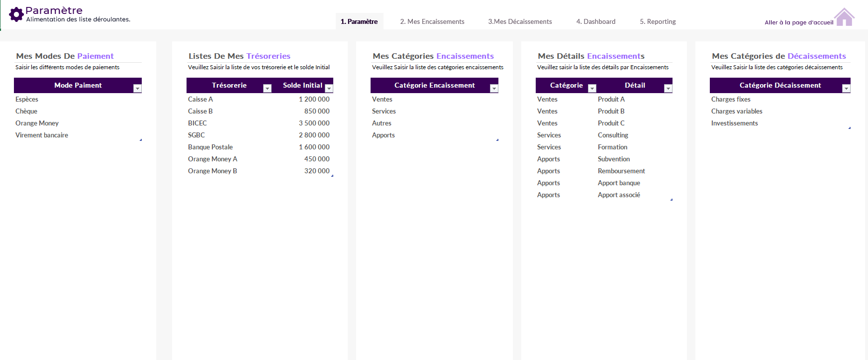Select the 'Remboursement' detail cell
This screenshot has width=868, height=360.
pyautogui.click(x=634, y=171)
